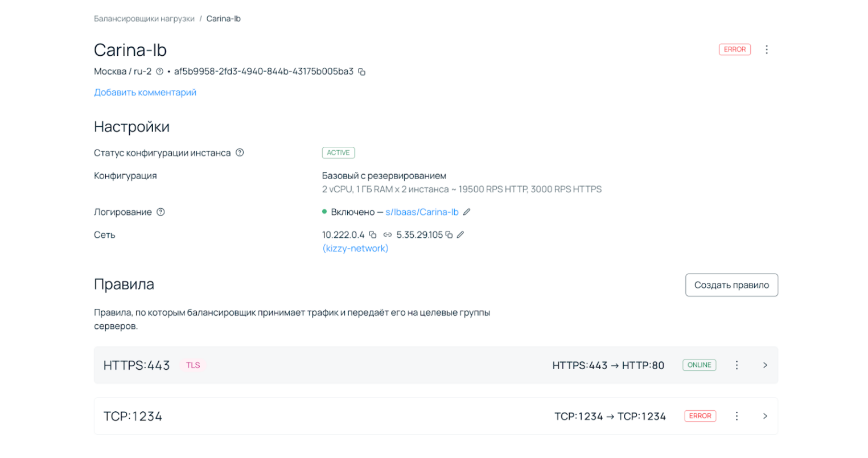
Task: Navigate to Балансировщики нагрузки via breadcrumb
Action: click(x=144, y=18)
